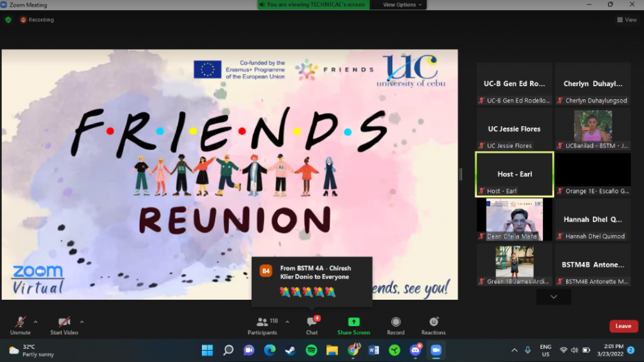
Task: Switch ENG US input language
Action: click(545, 351)
